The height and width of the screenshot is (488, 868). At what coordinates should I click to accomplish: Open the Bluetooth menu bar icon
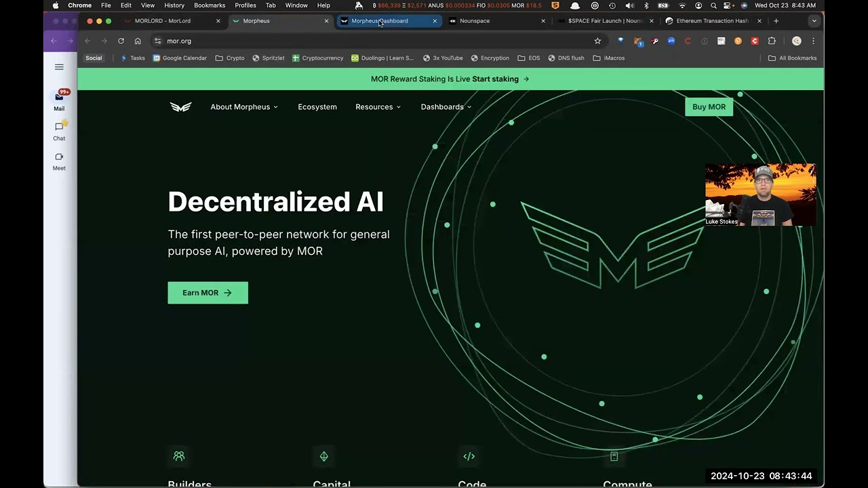click(x=646, y=5)
